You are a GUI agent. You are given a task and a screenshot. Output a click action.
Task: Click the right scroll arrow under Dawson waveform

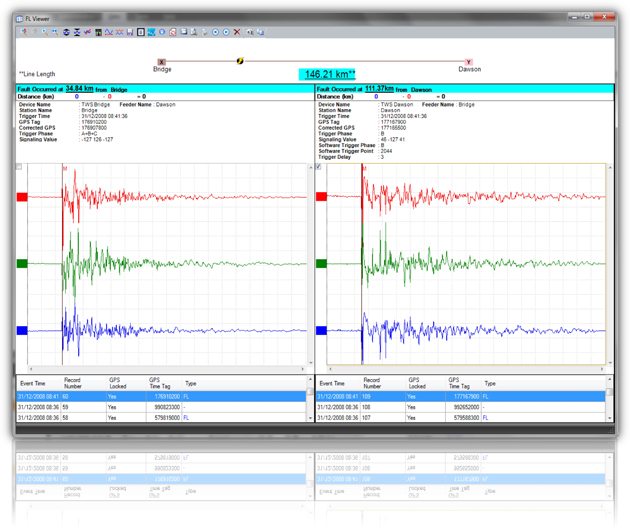(602, 369)
